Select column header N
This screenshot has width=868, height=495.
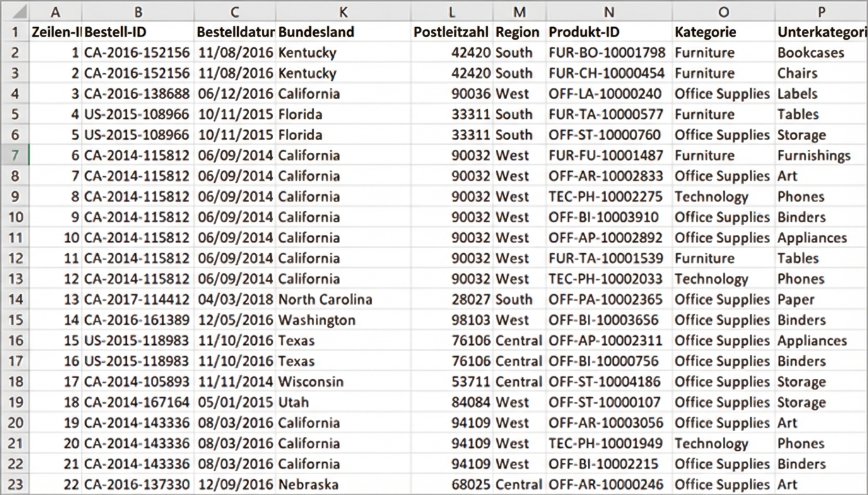point(609,11)
